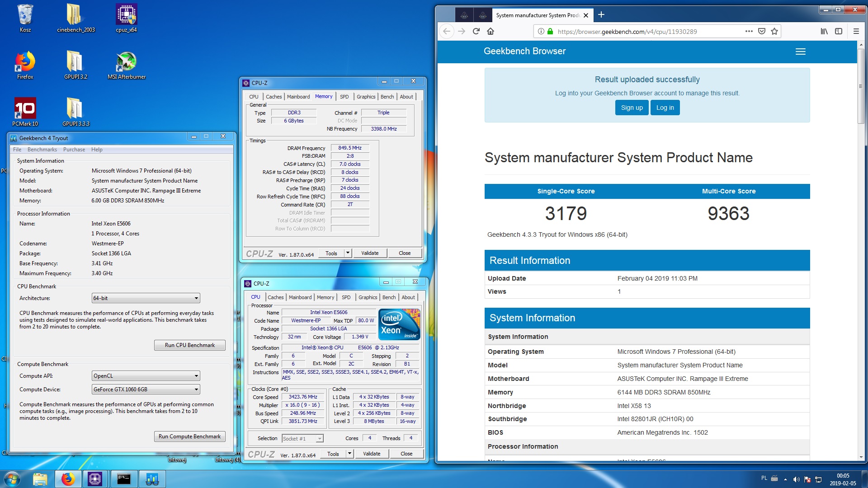Expand the Compute API OpenCL dropdown
Viewport: 868px width, 488px height.
coord(146,376)
